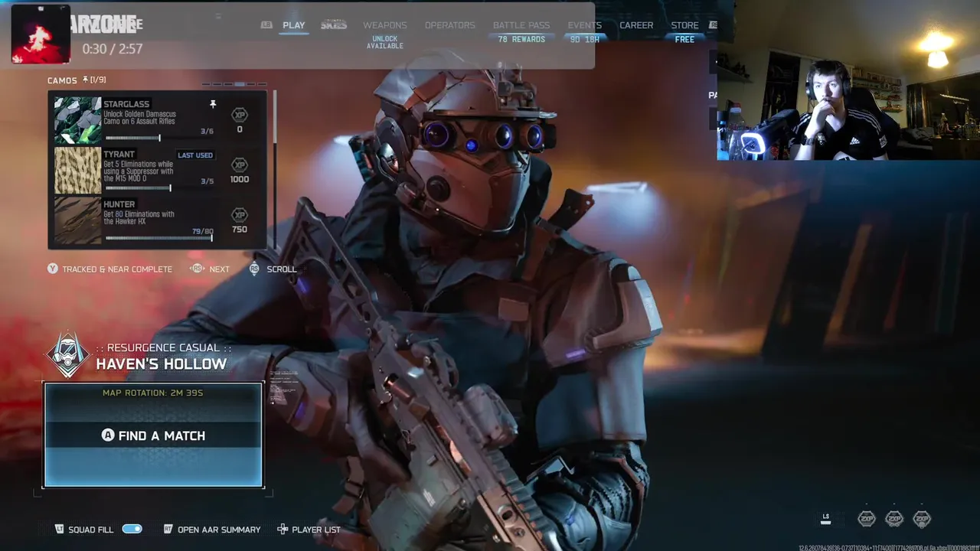Click the RT icon beside Open AAR Summary

pyautogui.click(x=168, y=529)
